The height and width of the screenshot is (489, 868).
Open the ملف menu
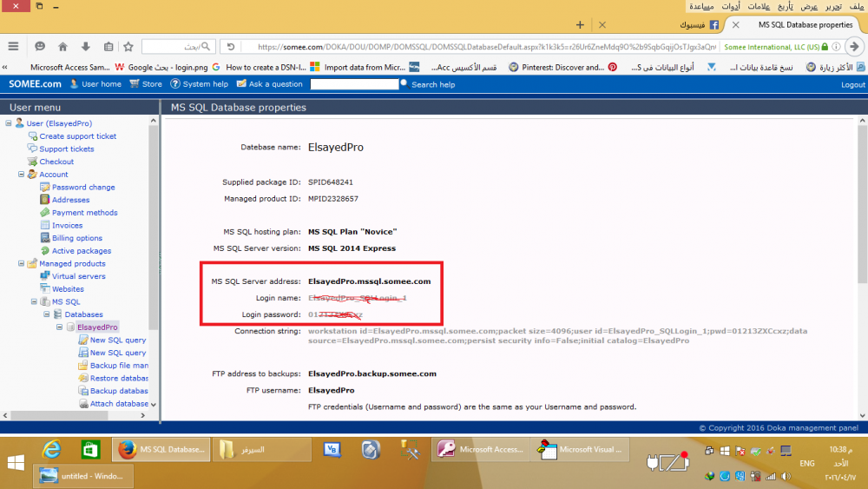[857, 7]
